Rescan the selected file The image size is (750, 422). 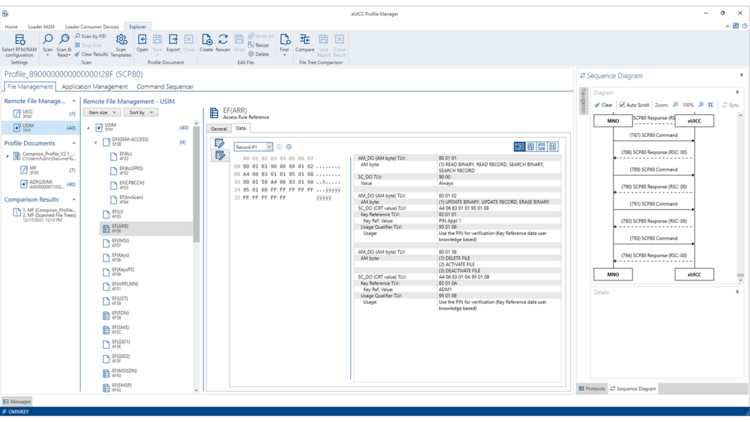click(x=222, y=43)
